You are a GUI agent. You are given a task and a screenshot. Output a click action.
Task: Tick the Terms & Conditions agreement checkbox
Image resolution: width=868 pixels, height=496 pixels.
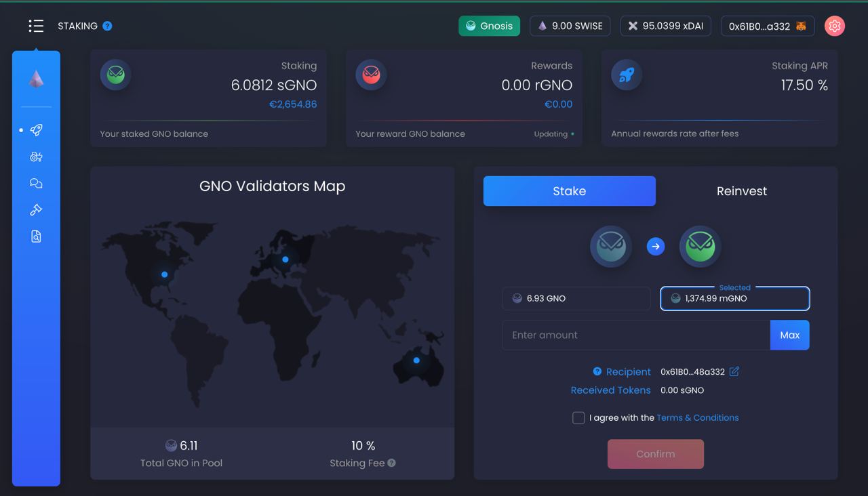coord(578,417)
